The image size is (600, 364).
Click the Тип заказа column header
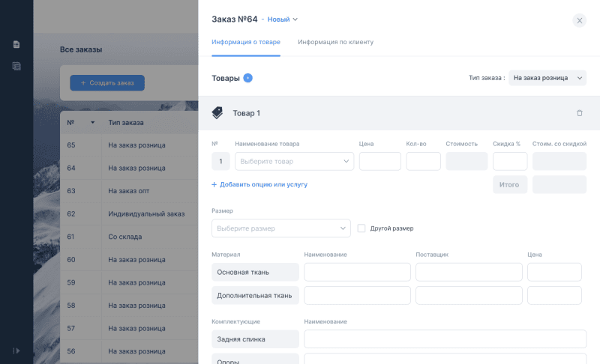[126, 123]
